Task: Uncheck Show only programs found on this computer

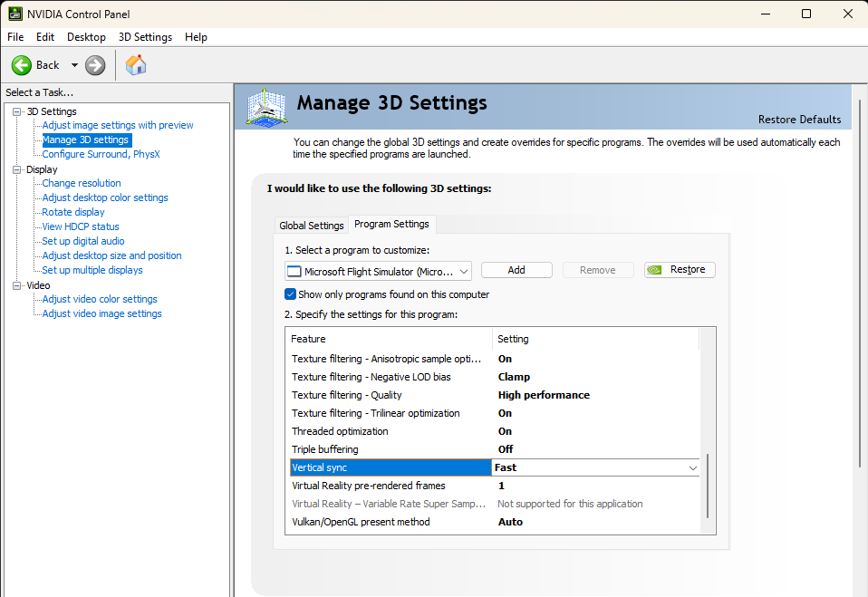Action: (x=290, y=294)
